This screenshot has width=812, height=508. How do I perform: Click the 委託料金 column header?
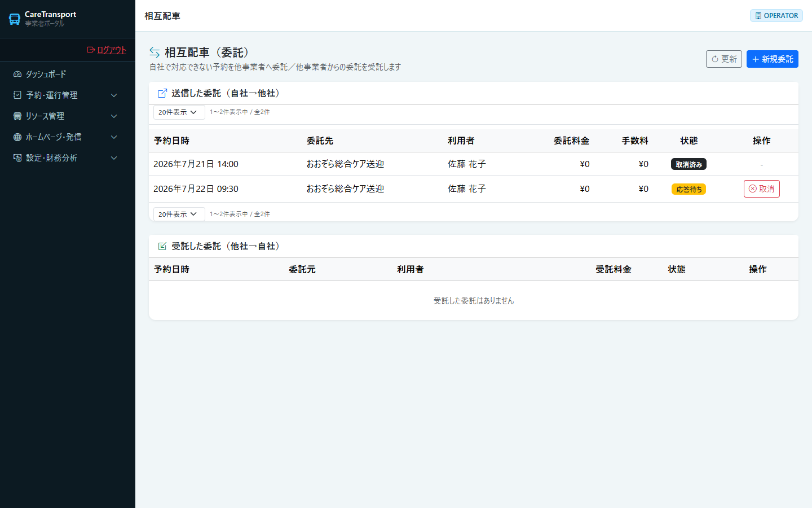click(x=571, y=141)
